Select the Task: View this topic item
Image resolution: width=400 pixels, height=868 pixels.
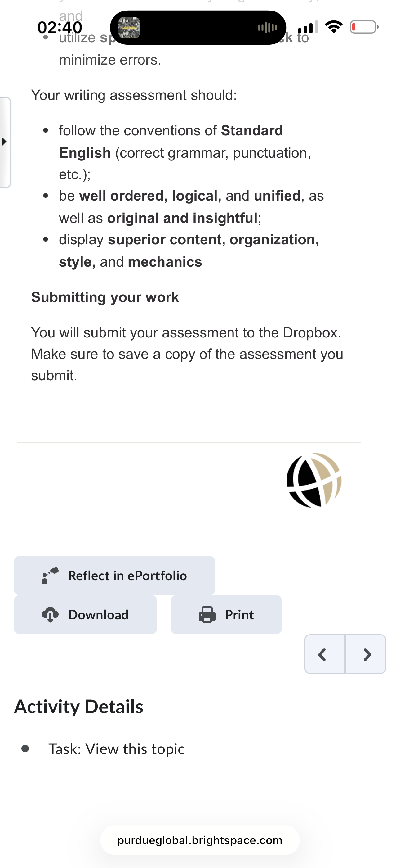pos(117,749)
